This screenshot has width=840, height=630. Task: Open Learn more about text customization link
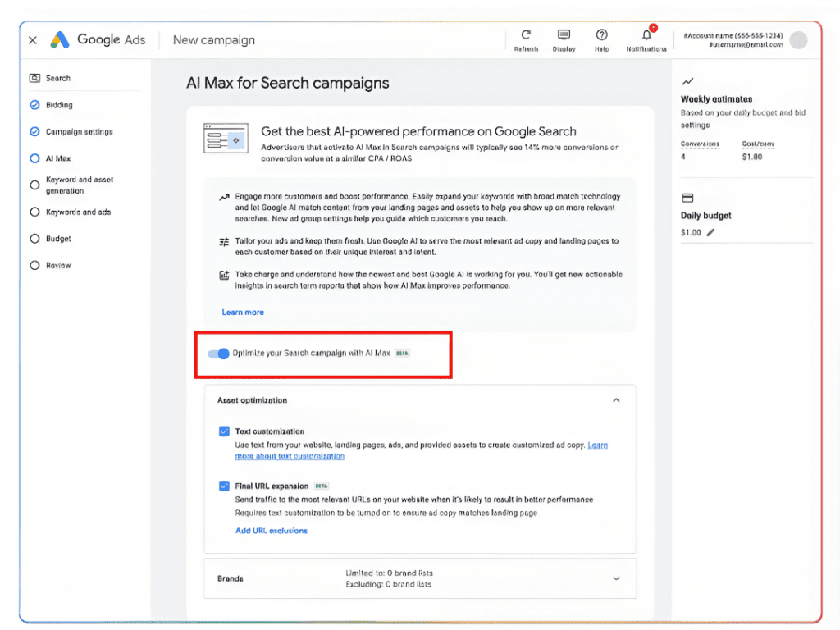(x=290, y=456)
